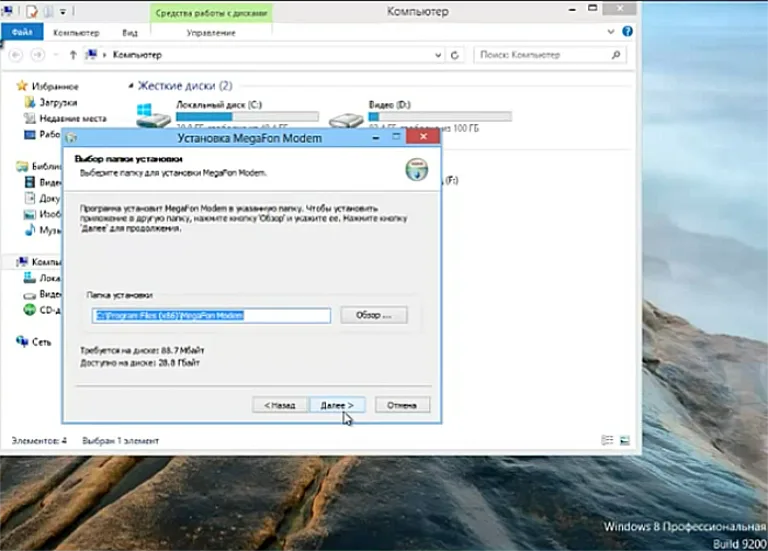Click the Далее button in installer
Viewport: 768px width, 551px height.
pos(337,405)
